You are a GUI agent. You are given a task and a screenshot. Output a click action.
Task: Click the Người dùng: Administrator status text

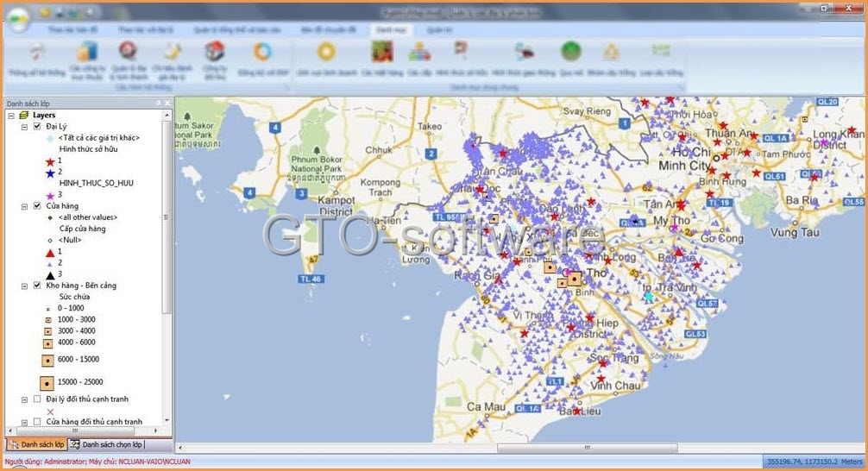point(46,461)
